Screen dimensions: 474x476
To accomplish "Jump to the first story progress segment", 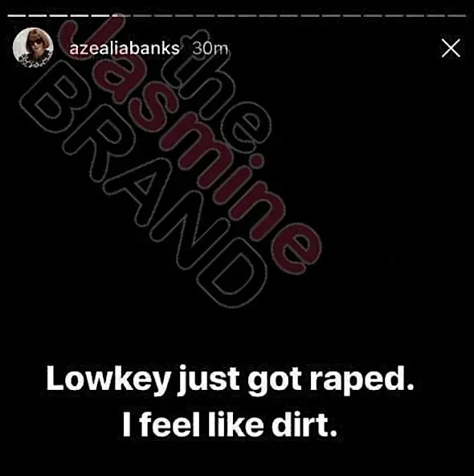I will coord(17,15).
